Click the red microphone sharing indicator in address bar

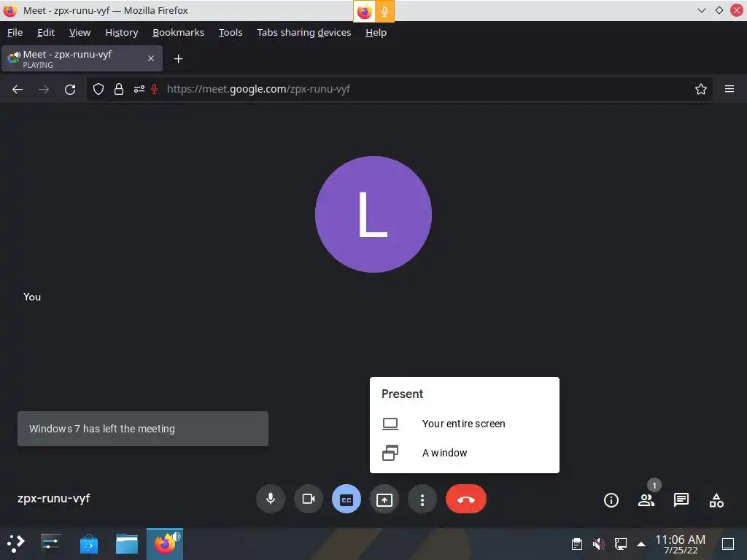[155, 89]
